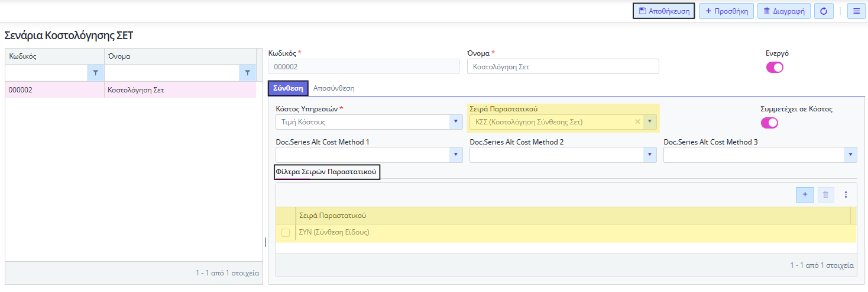Screen dimensions: 868x292
Task: Click the trash icon in filters grid
Action: coord(826,194)
